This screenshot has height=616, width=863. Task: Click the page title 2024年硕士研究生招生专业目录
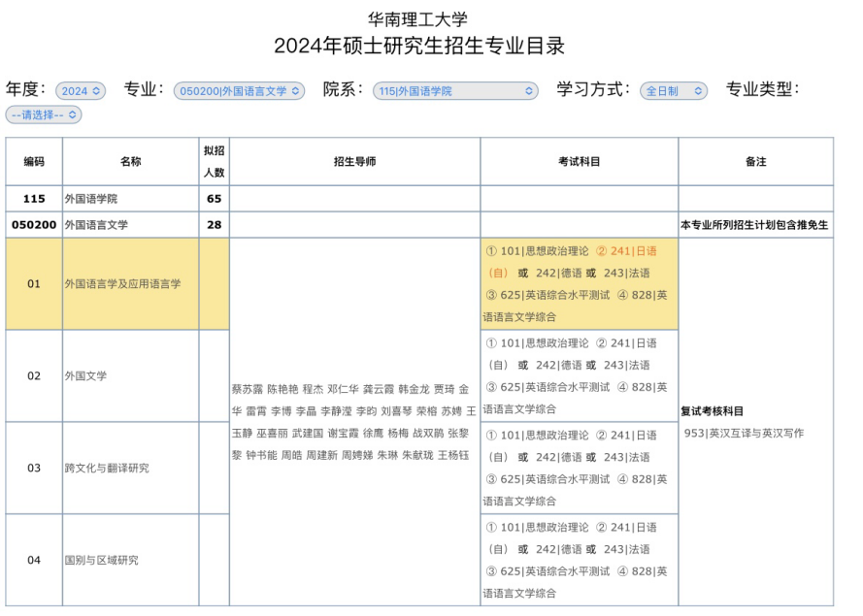418,46
